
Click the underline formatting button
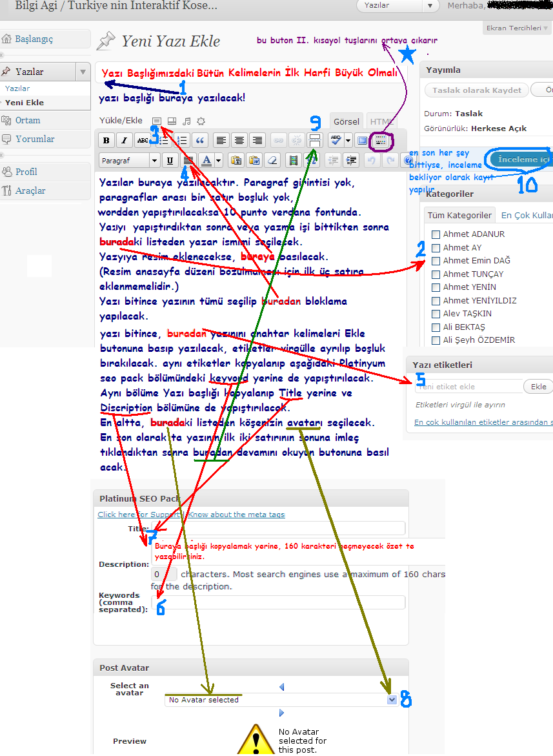coord(170,160)
